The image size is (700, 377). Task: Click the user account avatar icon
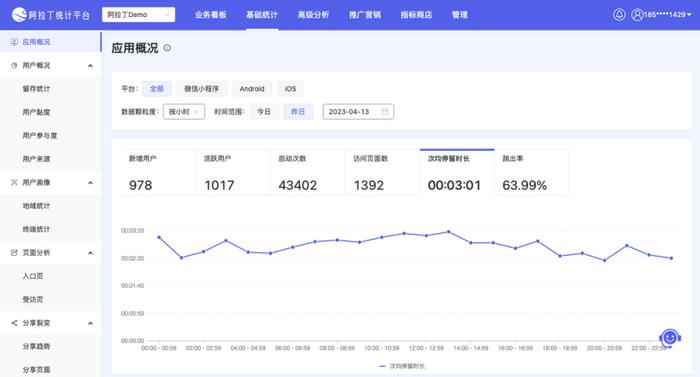pos(637,14)
